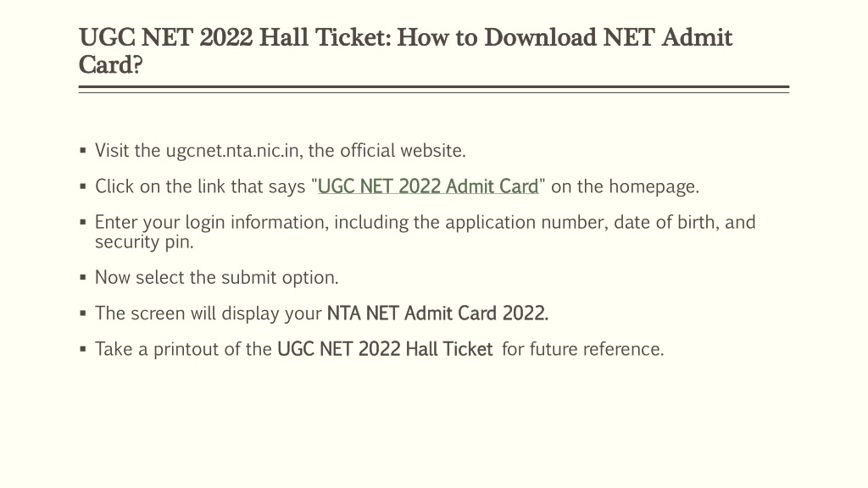Click the phrase 'the official website.'
868x488 pixels.
click(387, 151)
